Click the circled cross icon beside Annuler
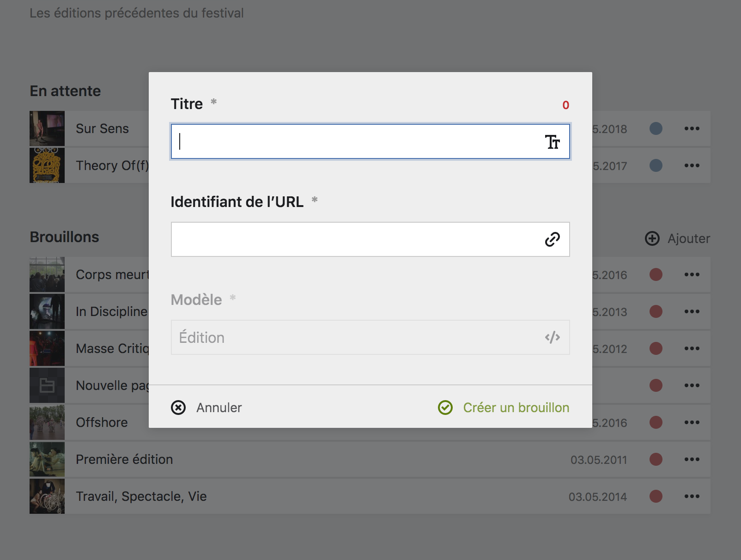Viewport: 741px width, 560px height. (178, 408)
